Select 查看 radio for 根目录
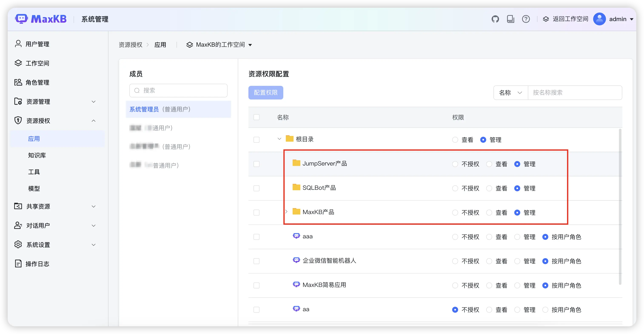Viewport: 644px width, 334px height. coord(455,140)
